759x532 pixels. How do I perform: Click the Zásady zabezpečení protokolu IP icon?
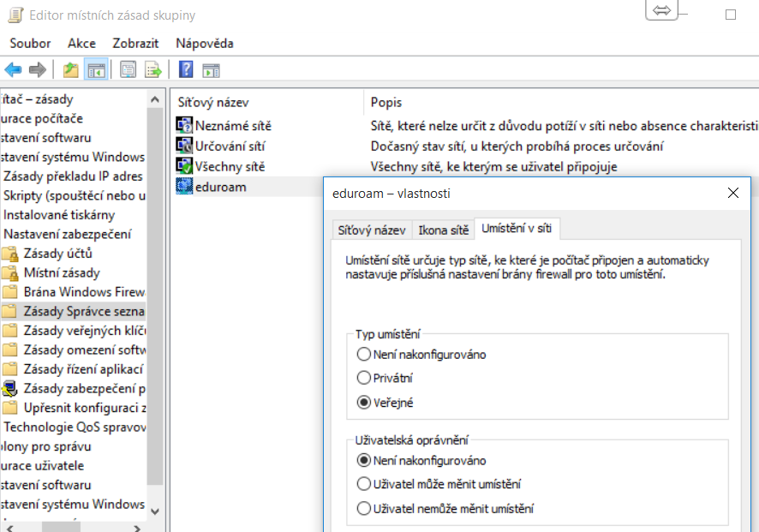[x=10, y=389]
